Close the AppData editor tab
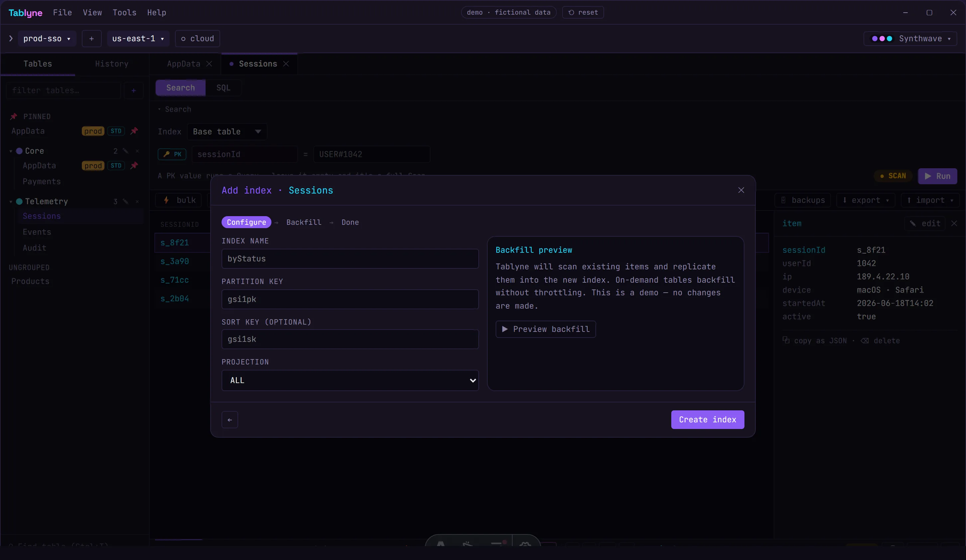The height and width of the screenshot is (560, 966). pos(209,64)
